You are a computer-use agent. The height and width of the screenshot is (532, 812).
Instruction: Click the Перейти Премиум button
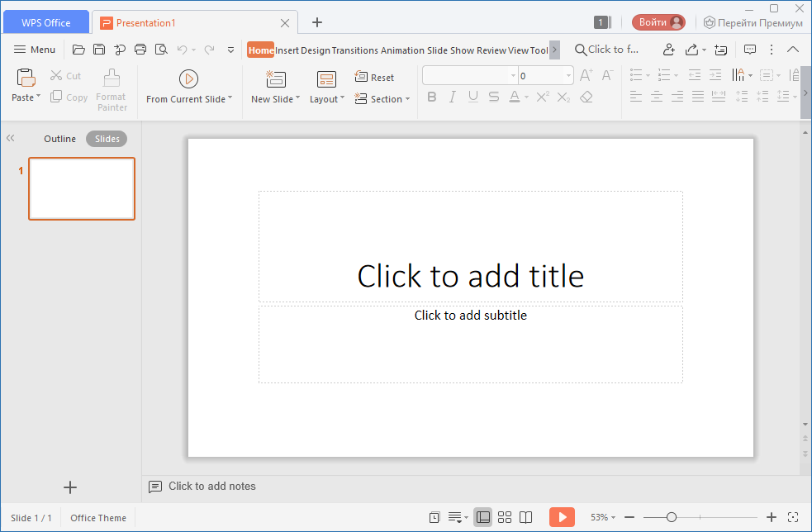click(753, 23)
